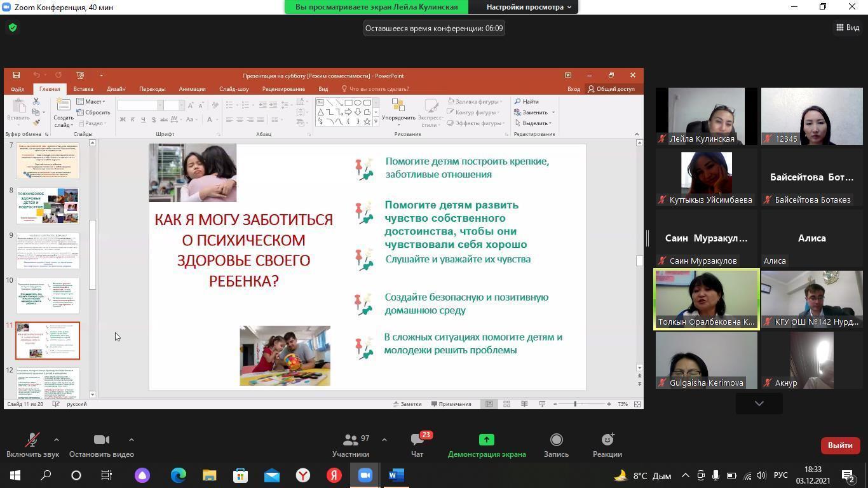Expand audio options arrow next to microphone
Viewport: 868px width, 488px height.
tap(57, 440)
